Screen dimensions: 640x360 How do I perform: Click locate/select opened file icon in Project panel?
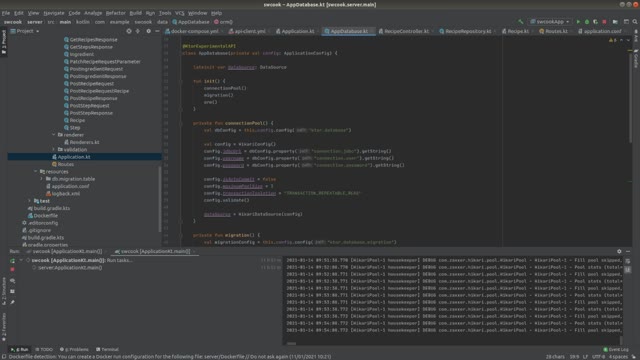coord(129,31)
